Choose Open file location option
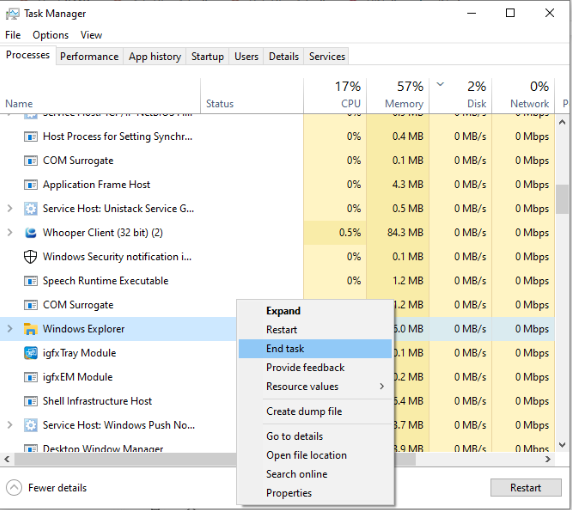This screenshot has width=572, height=510. click(315, 455)
